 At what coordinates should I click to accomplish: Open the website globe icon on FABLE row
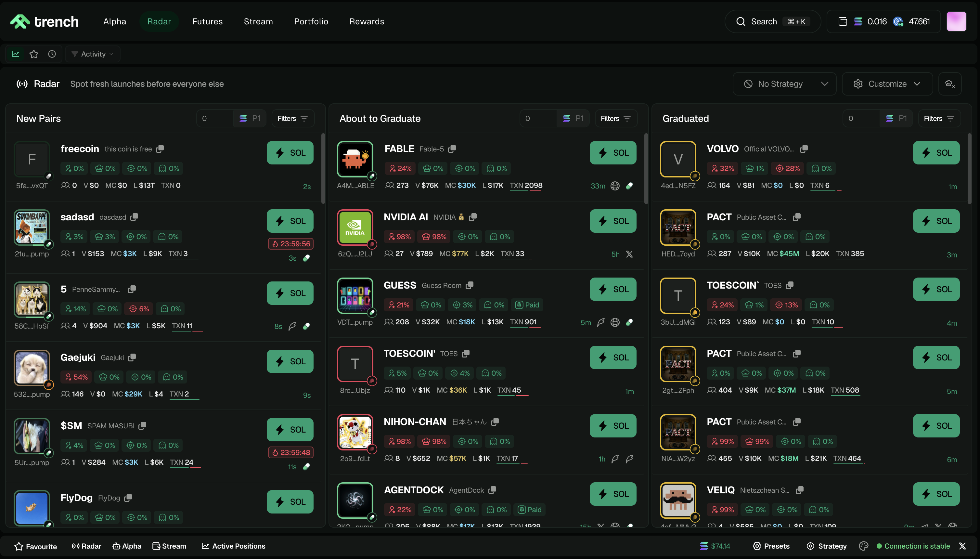pyautogui.click(x=615, y=186)
